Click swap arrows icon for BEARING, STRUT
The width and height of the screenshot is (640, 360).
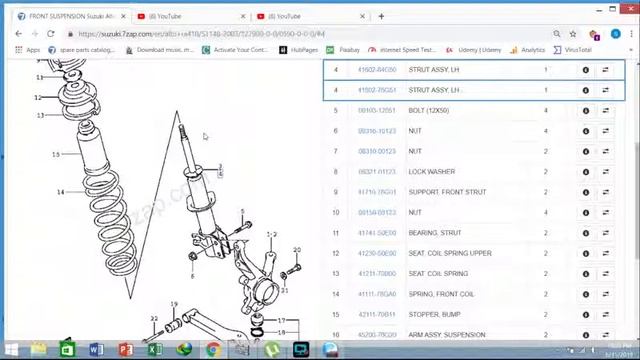[x=606, y=233]
